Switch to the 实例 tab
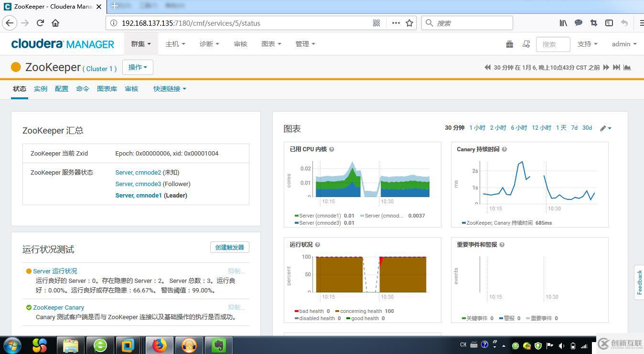644x354 pixels. click(x=41, y=89)
